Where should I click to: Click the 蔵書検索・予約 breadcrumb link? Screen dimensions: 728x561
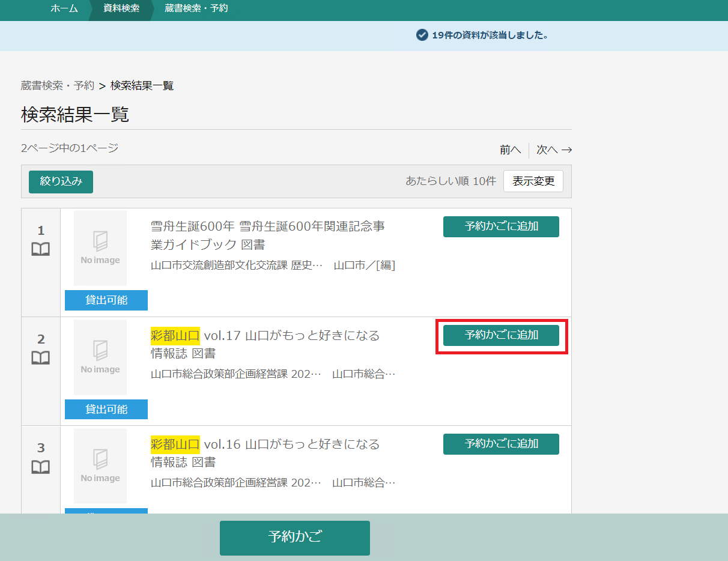pyautogui.click(x=58, y=85)
